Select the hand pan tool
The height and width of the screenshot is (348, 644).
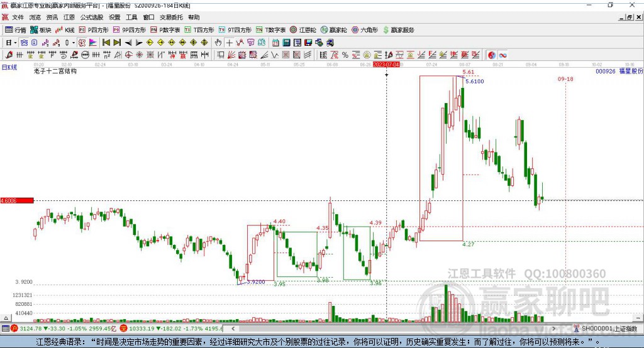pos(218,43)
